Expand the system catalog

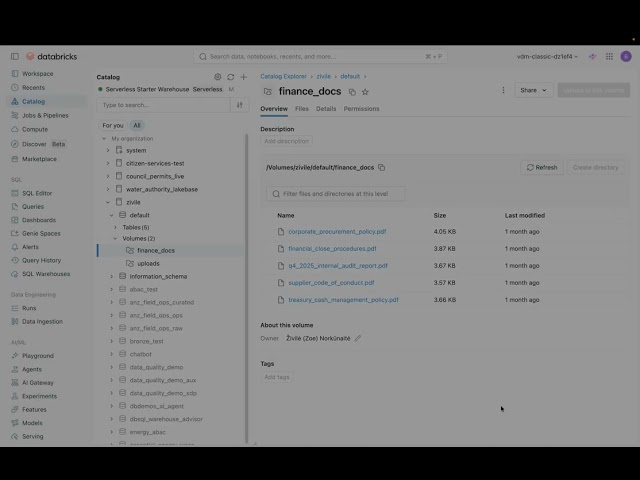pos(108,150)
